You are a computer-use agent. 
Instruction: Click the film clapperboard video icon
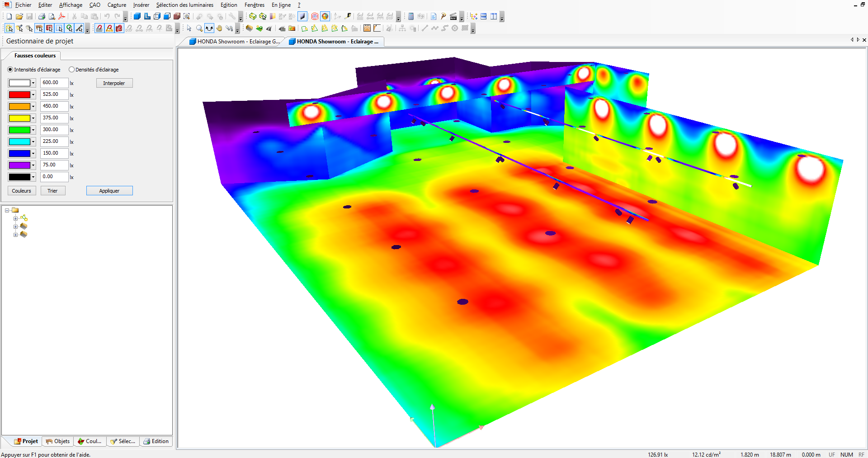tap(453, 16)
